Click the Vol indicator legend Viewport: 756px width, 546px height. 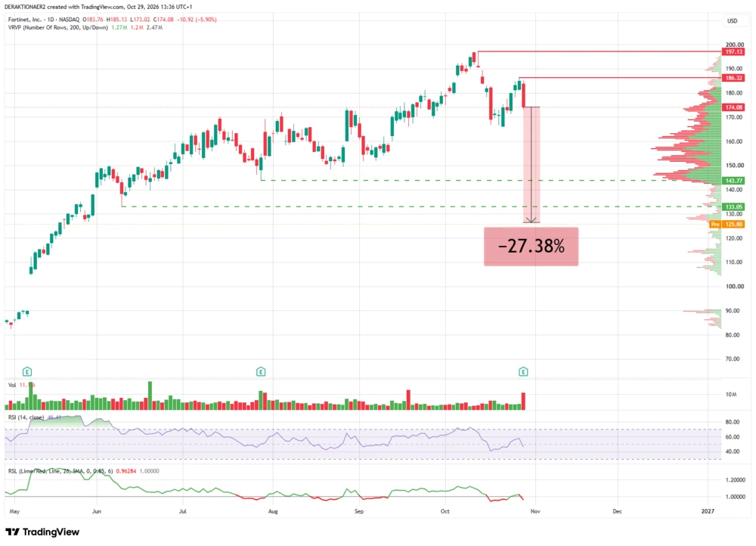12,385
